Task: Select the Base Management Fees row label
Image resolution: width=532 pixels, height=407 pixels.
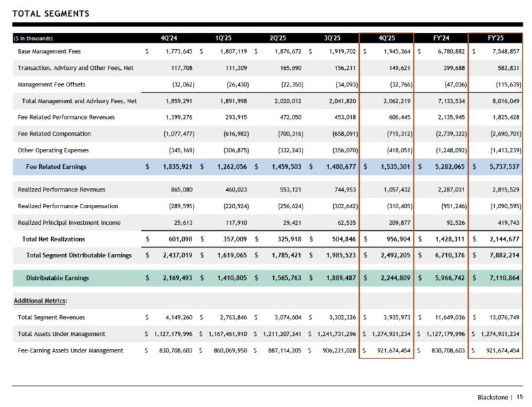Action: point(50,51)
